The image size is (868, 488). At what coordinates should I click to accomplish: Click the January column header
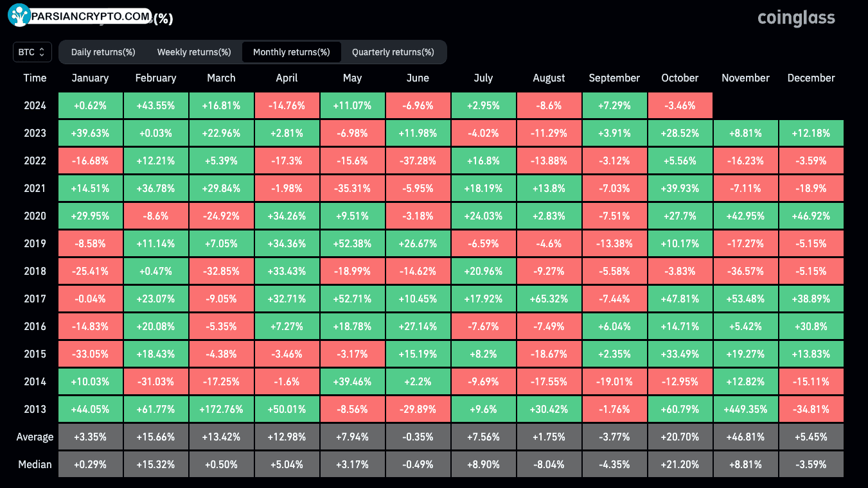pyautogui.click(x=90, y=78)
